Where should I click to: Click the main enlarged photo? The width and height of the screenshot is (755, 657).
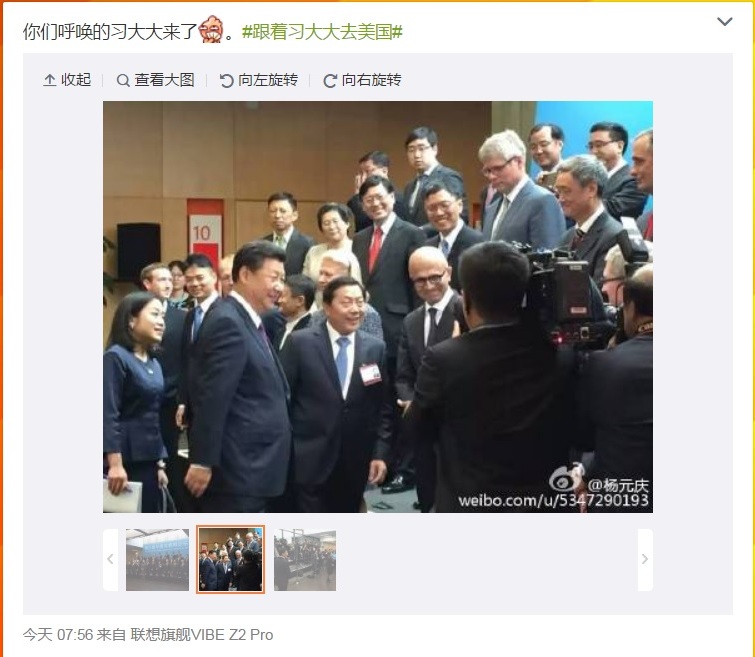click(x=378, y=307)
